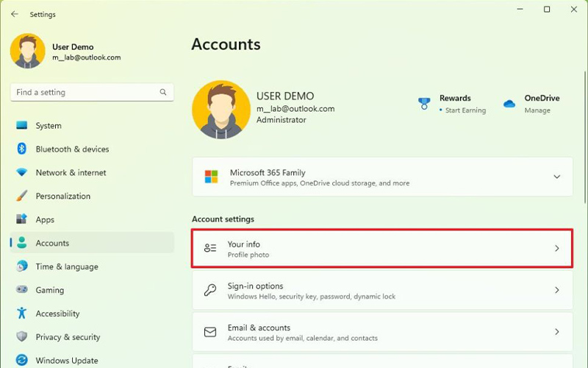The image size is (588, 368).
Task: Click the USER DEMO name on Accounts page
Action: click(x=285, y=96)
